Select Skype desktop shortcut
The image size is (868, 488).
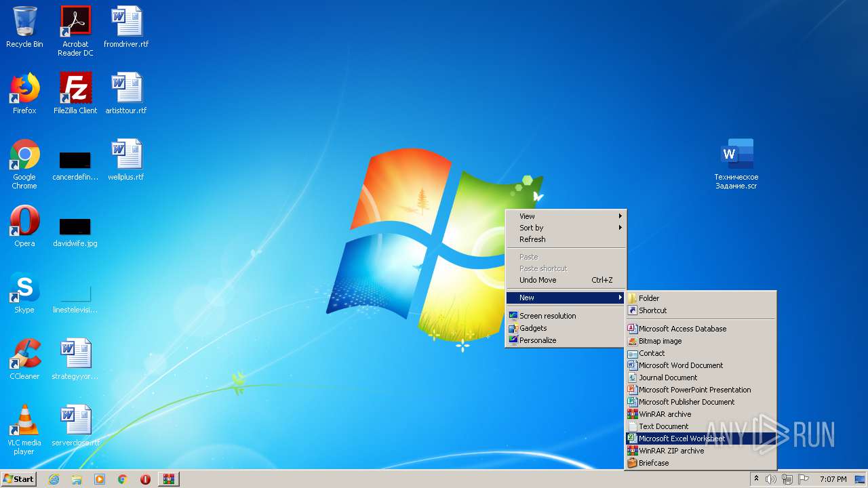point(24,293)
